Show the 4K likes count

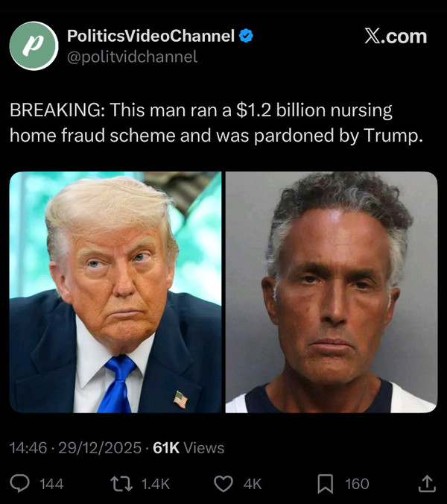click(253, 484)
